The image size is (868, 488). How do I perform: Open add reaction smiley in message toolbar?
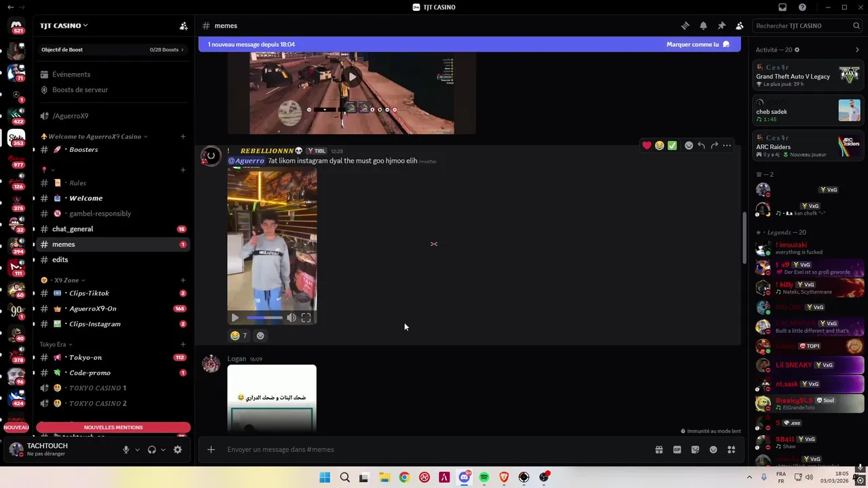click(x=688, y=145)
